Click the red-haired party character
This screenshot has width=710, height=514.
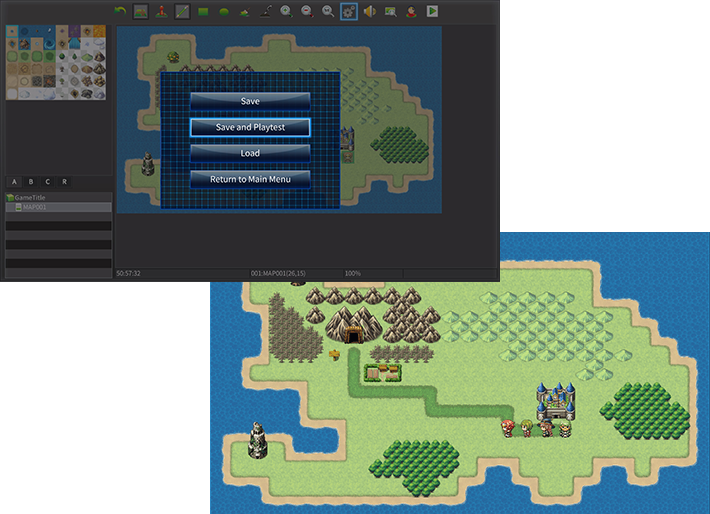(x=508, y=428)
